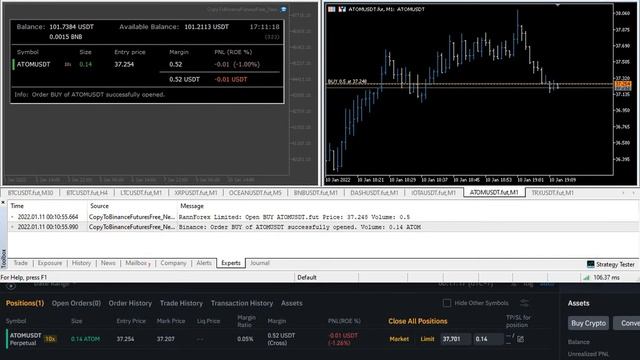
Task: Switch to the BTCUSDT.fut,H4 chart tab
Action: [x=87, y=193]
